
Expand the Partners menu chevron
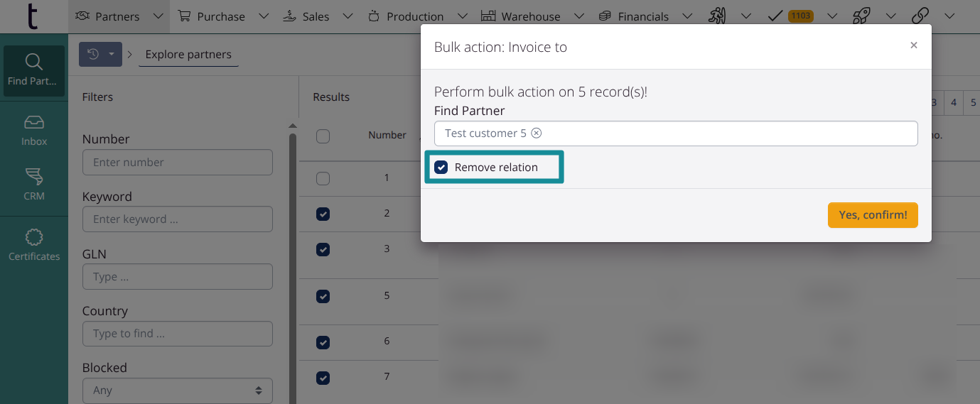[158, 16]
